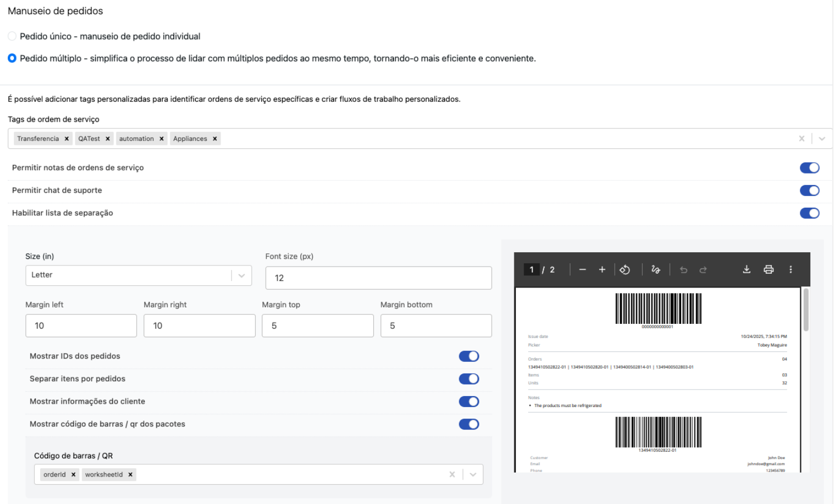834x504 pixels.
Task: Clear all service order tags
Action: pyautogui.click(x=801, y=139)
